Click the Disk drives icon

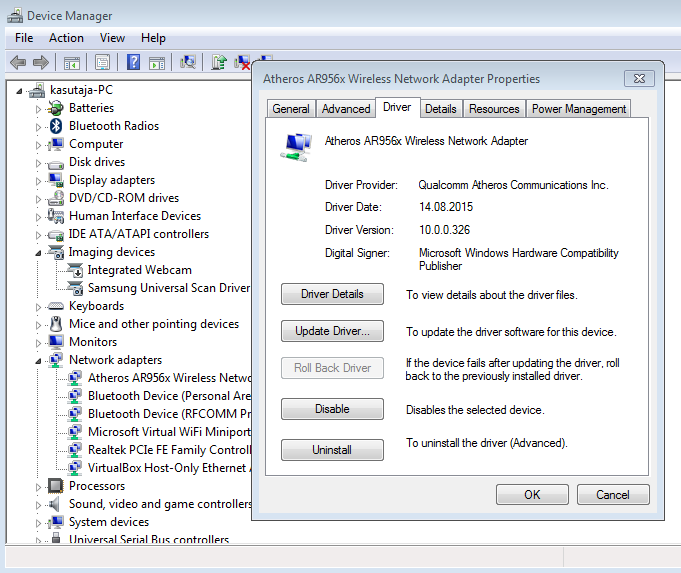[56, 164]
